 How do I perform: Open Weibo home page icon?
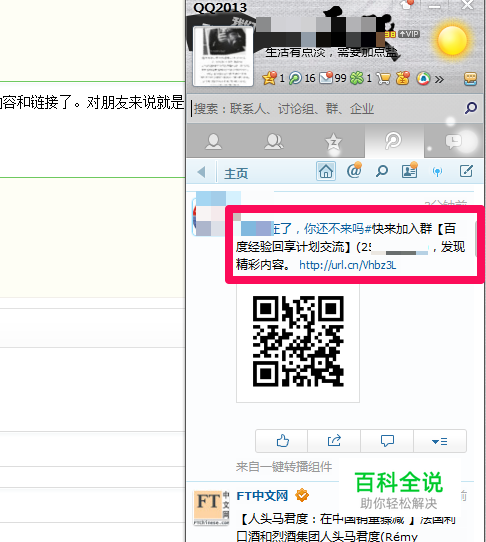(x=326, y=171)
